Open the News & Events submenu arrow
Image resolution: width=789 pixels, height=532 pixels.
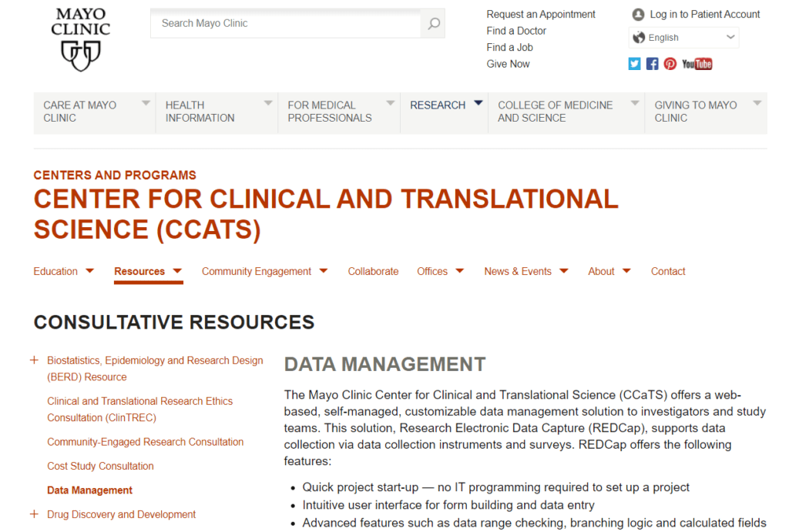pyautogui.click(x=564, y=271)
